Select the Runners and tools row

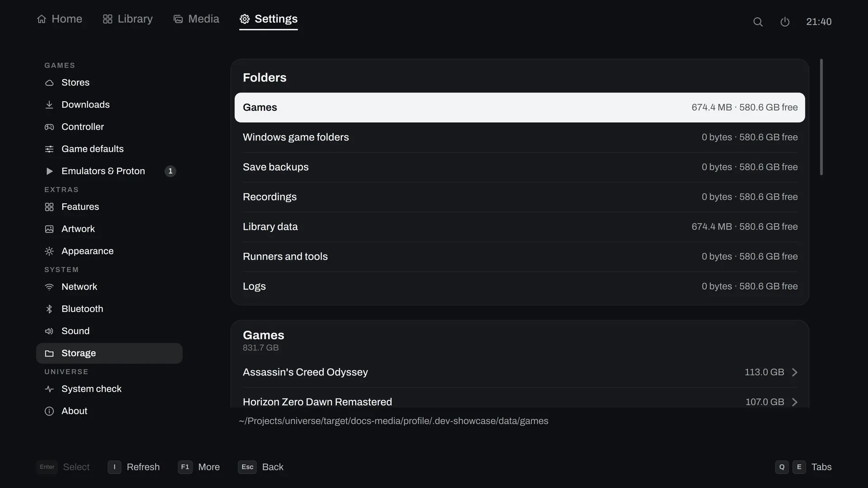[520, 257]
